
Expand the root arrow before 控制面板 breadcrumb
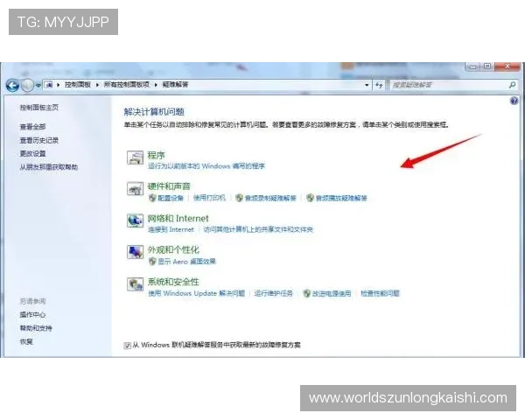pos(59,85)
